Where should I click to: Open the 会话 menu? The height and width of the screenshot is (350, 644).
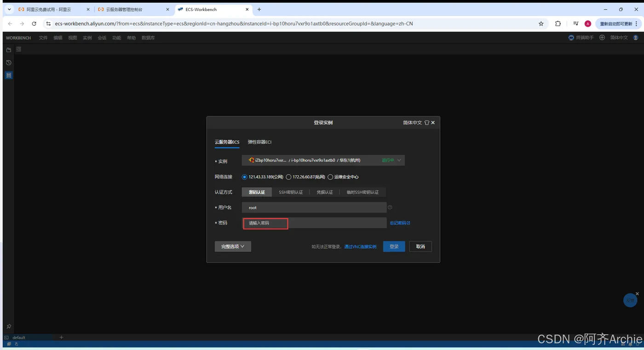coord(102,38)
